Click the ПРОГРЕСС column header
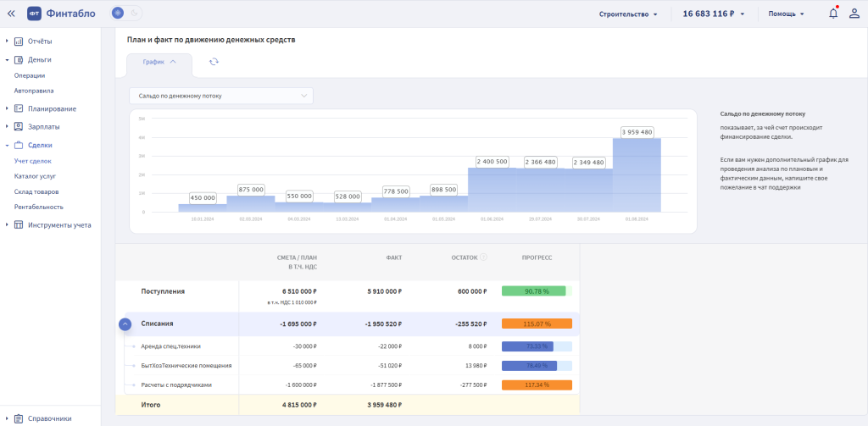The image size is (868, 426). tap(537, 257)
